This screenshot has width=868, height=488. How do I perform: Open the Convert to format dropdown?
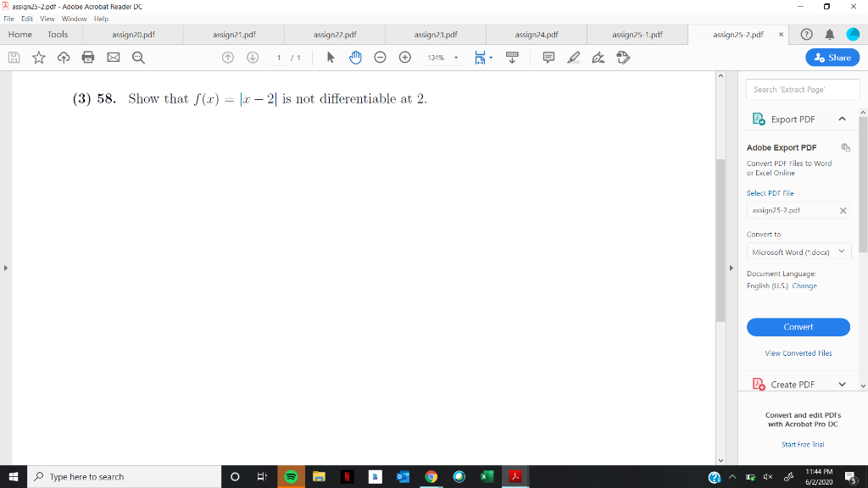click(798, 251)
